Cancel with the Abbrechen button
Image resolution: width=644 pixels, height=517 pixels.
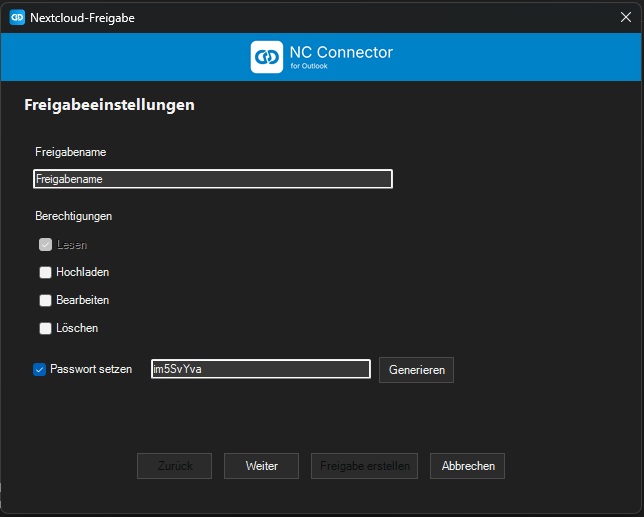click(x=467, y=466)
